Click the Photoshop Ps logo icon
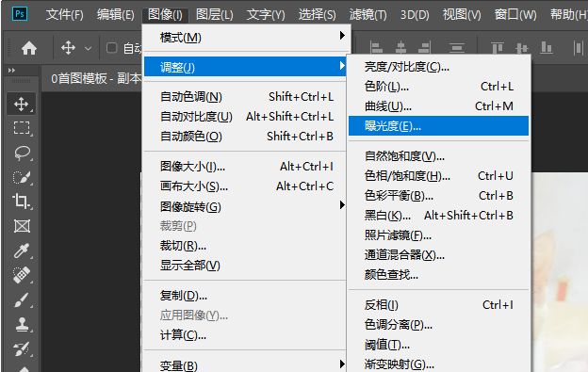Image resolution: width=588 pixels, height=372 pixels. click(20, 14)
